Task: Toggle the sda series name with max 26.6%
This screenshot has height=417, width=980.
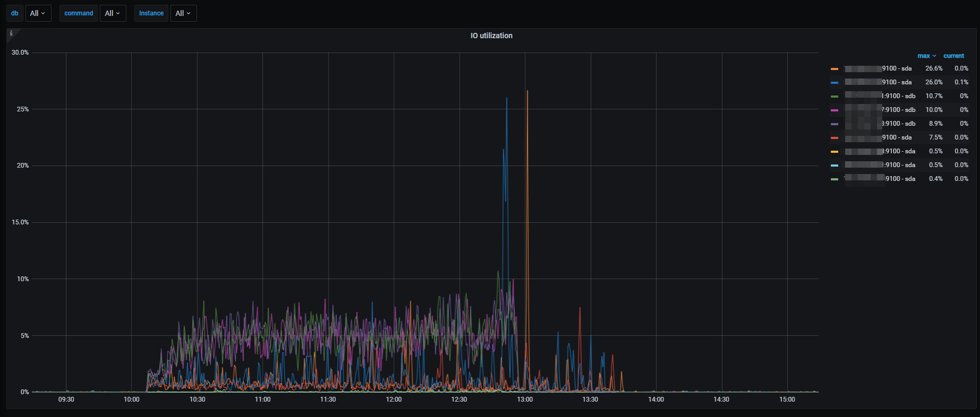Action: click(x=878, y=68)
